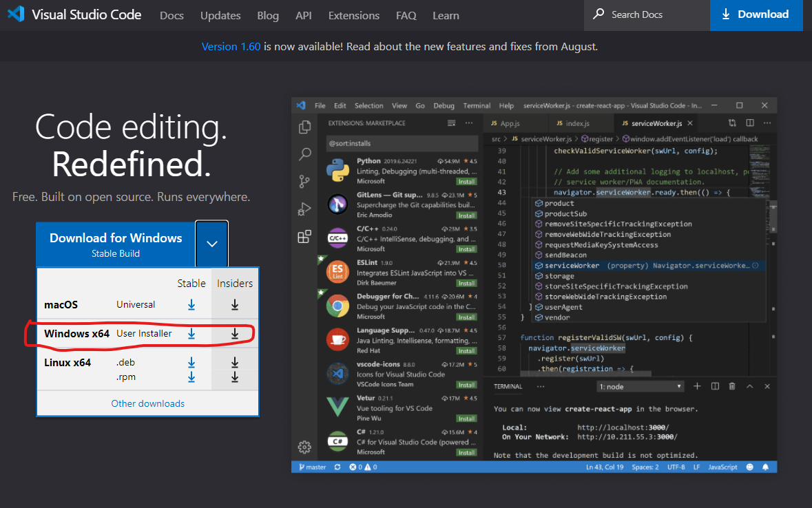The image size is (812, 508).
Task: Install the Python extension
Action: [x=466, y=182]
